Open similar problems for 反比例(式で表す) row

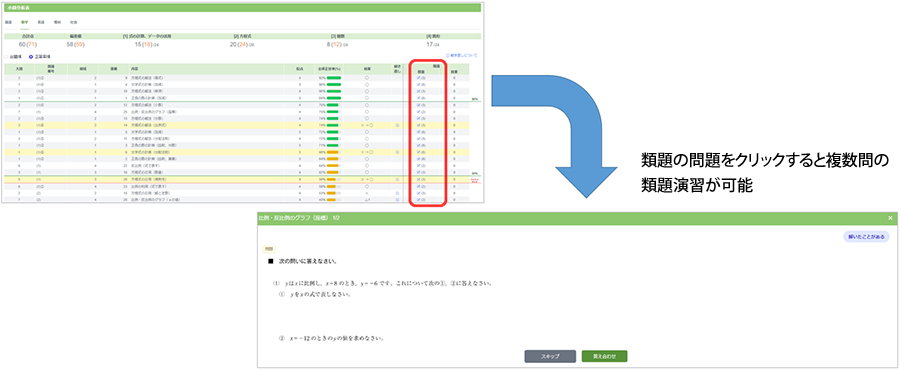coord(421,165)
